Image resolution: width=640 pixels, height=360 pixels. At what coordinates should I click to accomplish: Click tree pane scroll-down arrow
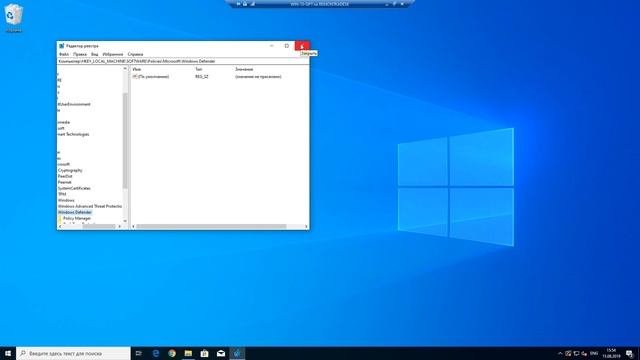(125, 221)
